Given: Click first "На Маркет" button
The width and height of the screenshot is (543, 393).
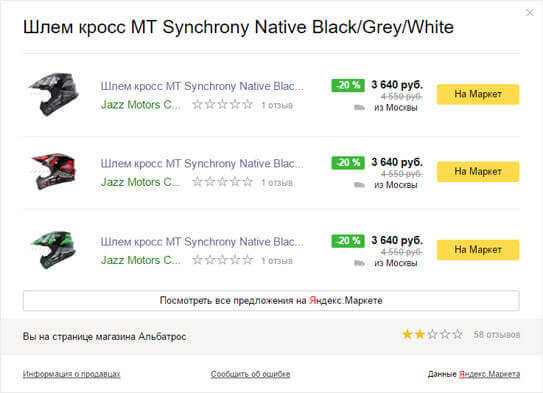Looking at the screenshot, I should coord(478,94).
